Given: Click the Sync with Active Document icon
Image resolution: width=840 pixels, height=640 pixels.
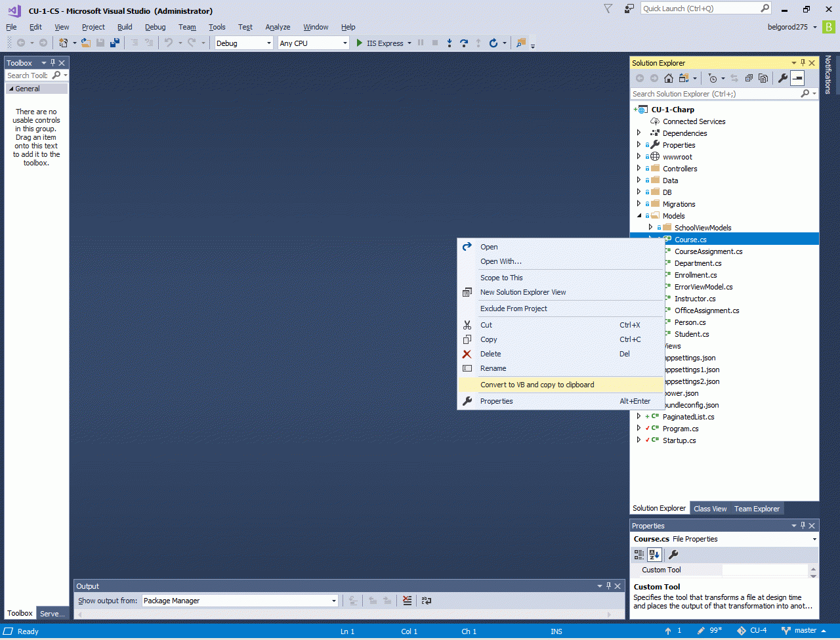Looking at the screenshot, I should pos(734,78).
